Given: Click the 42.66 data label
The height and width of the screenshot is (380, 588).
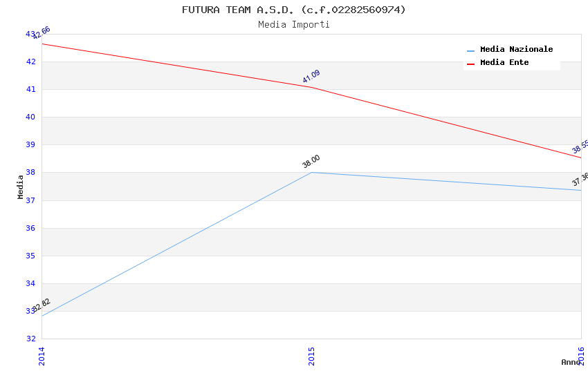Looking at the screenshot, I should point(42,32).
